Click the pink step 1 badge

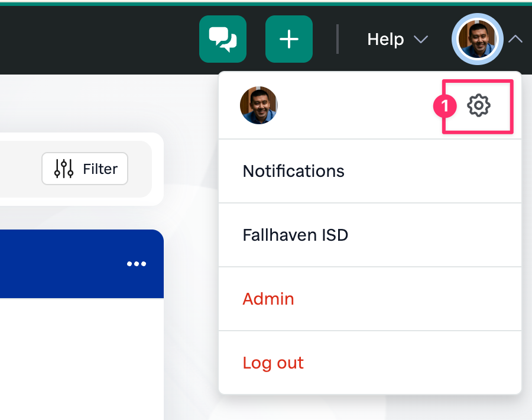point(445,106)
